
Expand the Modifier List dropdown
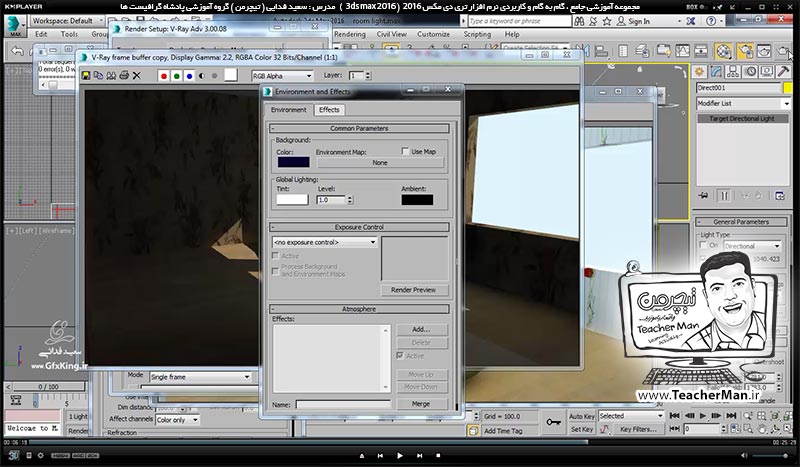pos(743,103)
